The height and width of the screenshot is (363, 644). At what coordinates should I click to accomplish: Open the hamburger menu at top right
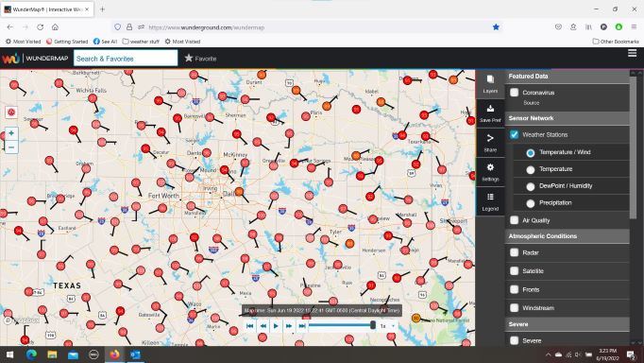coord(632,53)
